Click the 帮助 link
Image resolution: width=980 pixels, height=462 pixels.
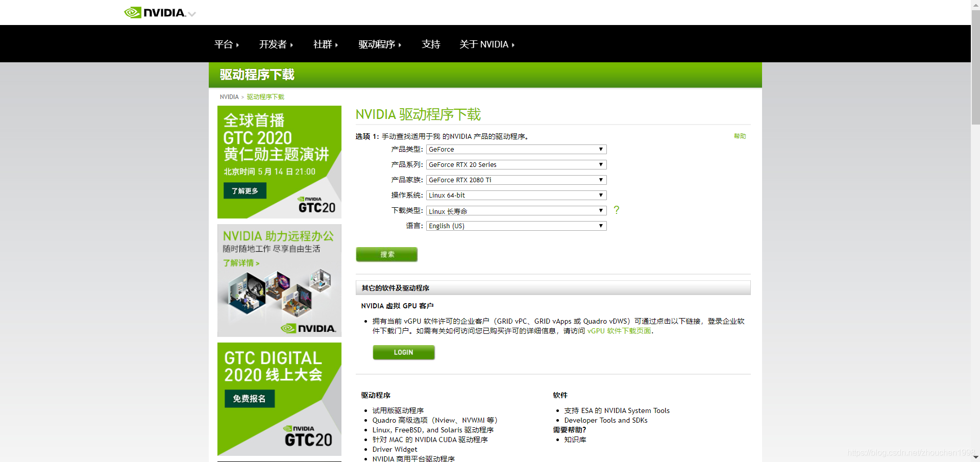pos(740,136)
